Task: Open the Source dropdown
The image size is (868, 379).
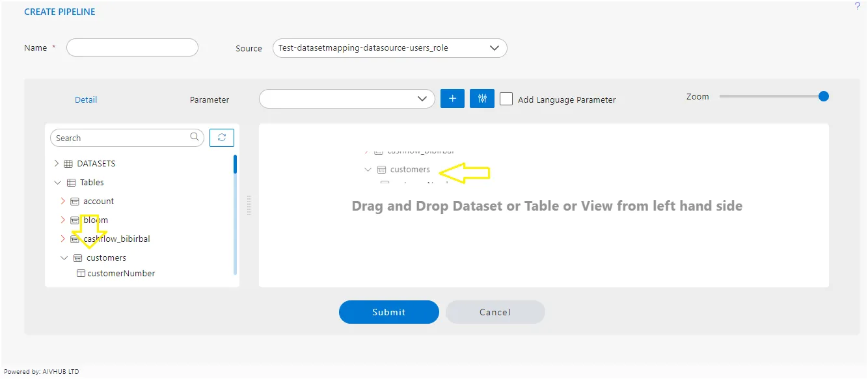Action: tap(390, 48)
